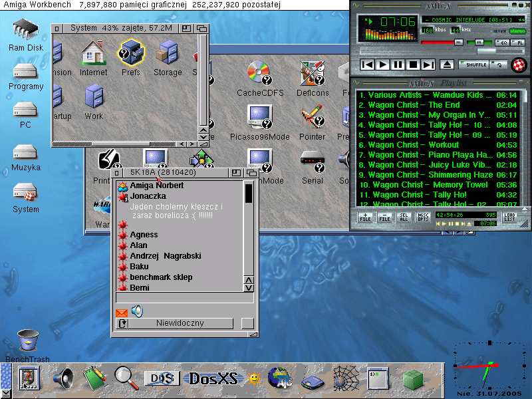Screen dimensions: 532x399
Task: Select playlist track Wagon Christ – The End
Action: pos(438,105)
